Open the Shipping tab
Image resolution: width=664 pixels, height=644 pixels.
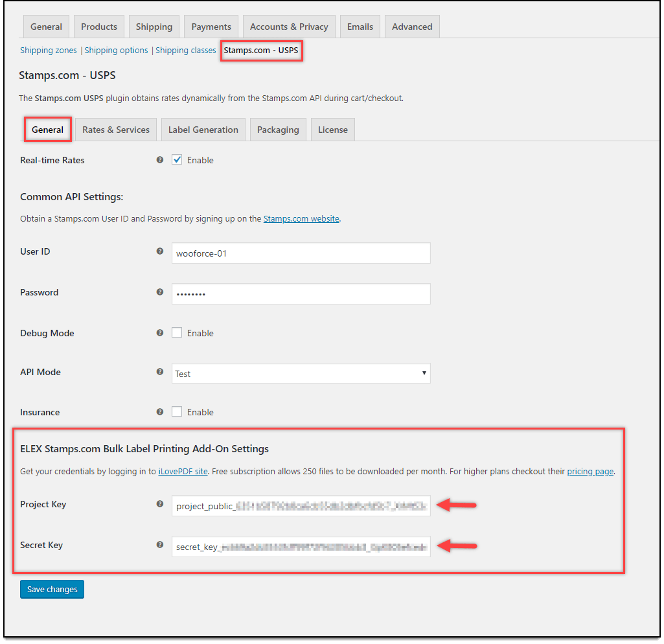tap(154, 27)
